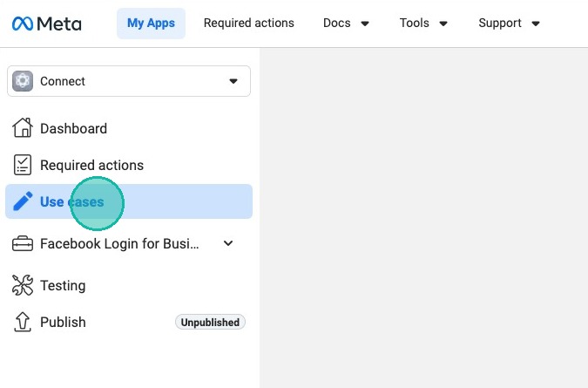Select Publish in the sidebar
Viewport: 588px width, 388px height.
[x=63, y=322]
